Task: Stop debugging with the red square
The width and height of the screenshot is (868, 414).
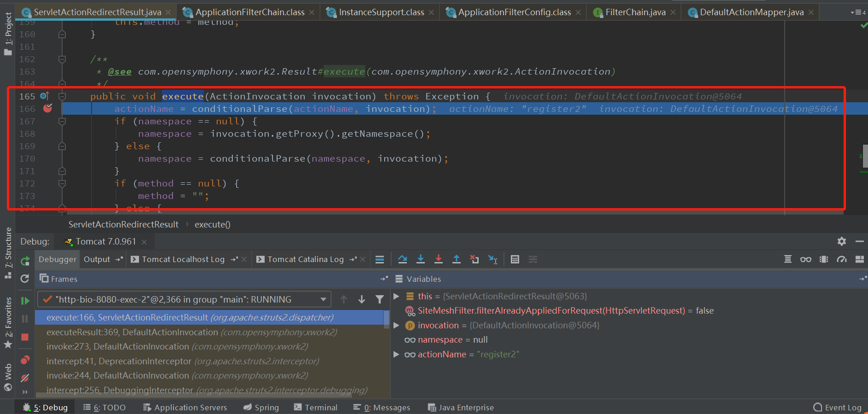Action: pos(25,337)
